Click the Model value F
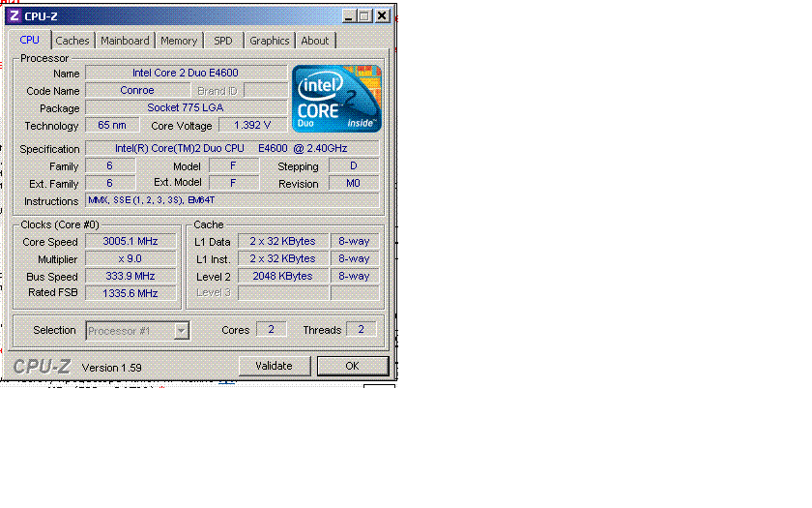The image size is (812, 508). pos(234,165)
